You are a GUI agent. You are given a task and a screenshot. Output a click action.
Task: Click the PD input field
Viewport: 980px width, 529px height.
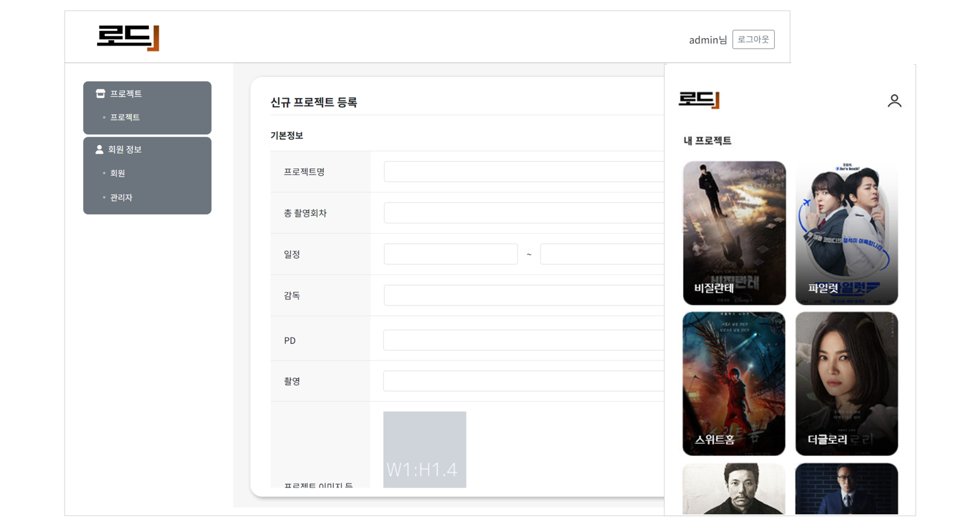pos(524,340)
